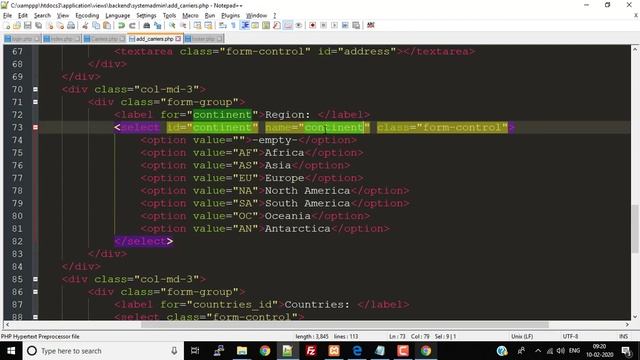Screen dimensions: 640x360
Task: Click the Zoom In toolbar icon
Action: tap(172, 25)
